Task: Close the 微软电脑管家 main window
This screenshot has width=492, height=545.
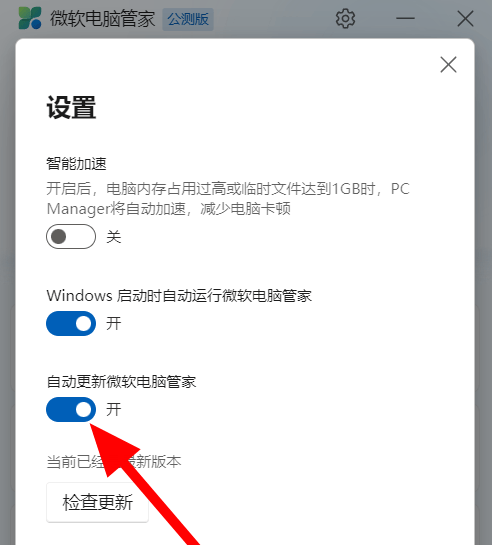Action: coord(465,18)
